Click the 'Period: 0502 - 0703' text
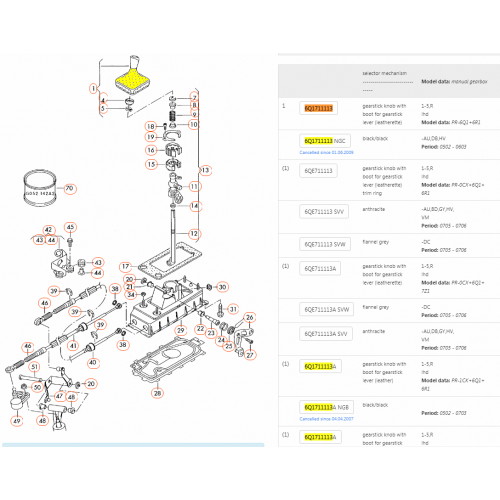500x500 pixels. (x=444, y=413)
